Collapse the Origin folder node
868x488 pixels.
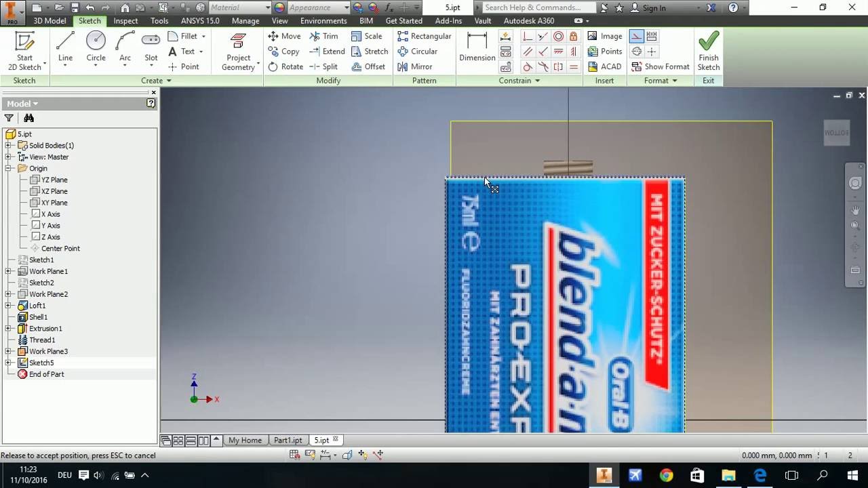click(8, 168)
